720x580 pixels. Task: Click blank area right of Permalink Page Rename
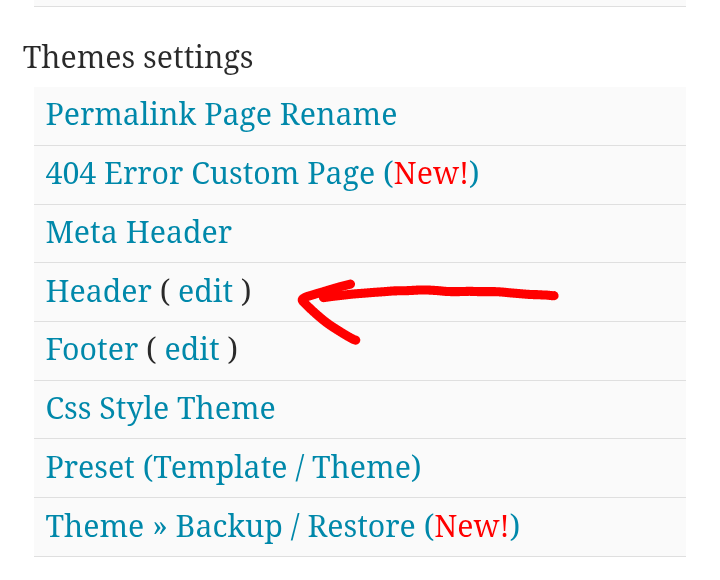coord(540,115)
